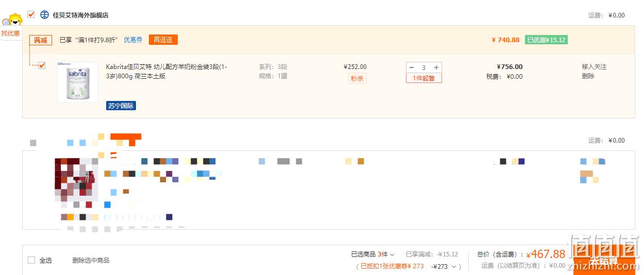Click the ¥756.00 item total price
This screenshot has height=275, width=644.
pyautogui.click(x=510, y=67)
